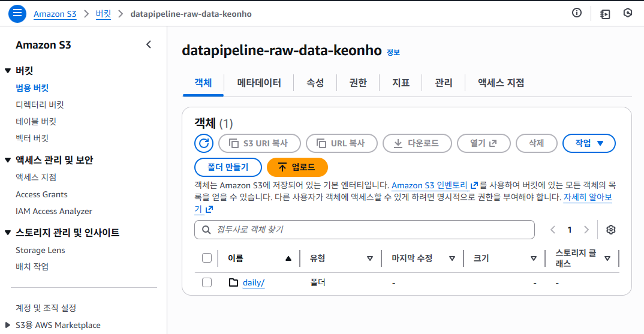644x334 pixels.
Task: Open 액세스 지점 in sidebar
Action: pyautogui.click(x=36, y=177)
